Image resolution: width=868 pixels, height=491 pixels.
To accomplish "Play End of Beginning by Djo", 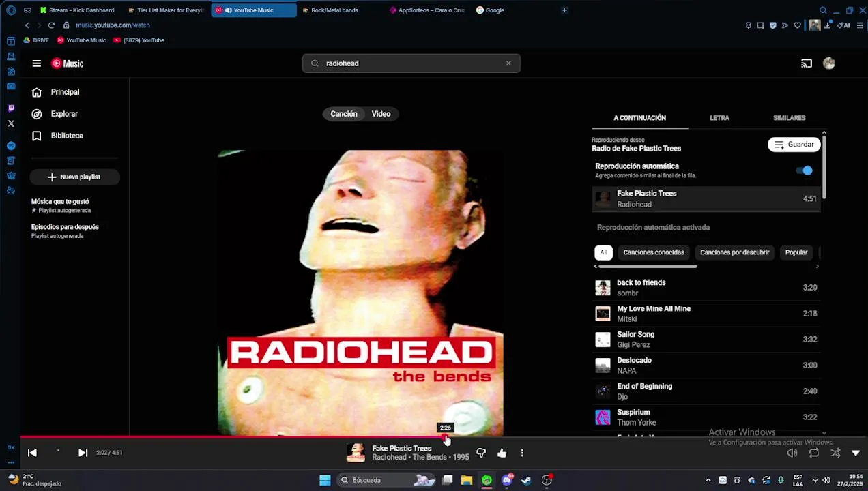I will [x=706, y=391].
